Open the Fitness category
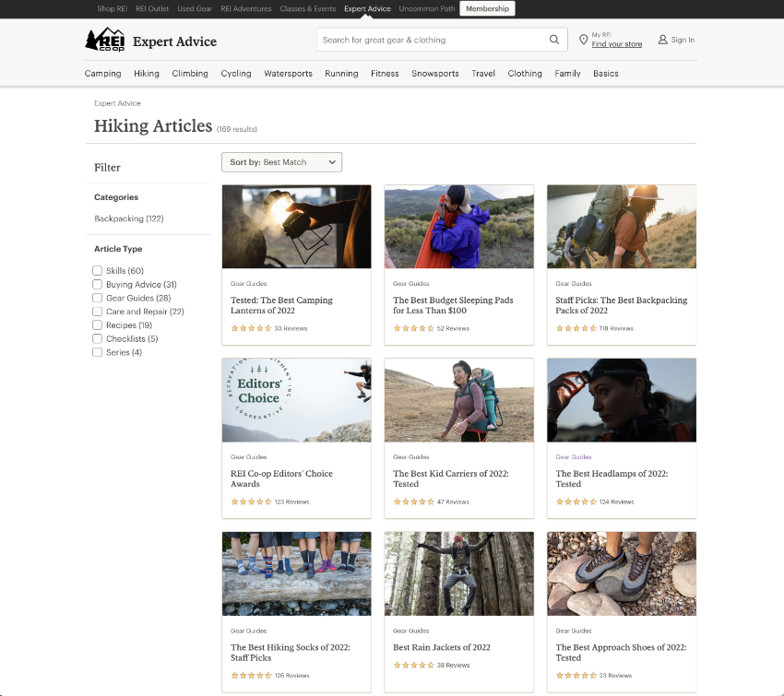Image resolution: width=784 pixels, height=696 pixels. tap(385, 74)
